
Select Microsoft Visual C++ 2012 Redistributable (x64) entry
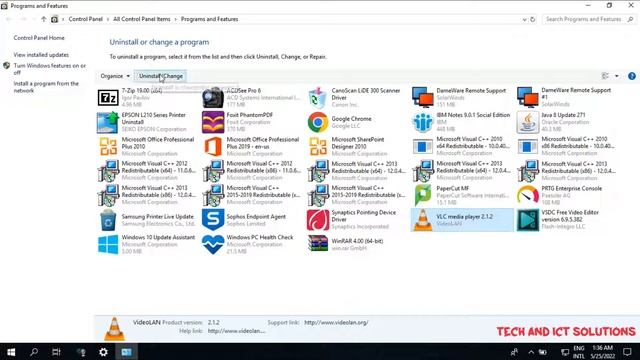(x=147, y=171)
